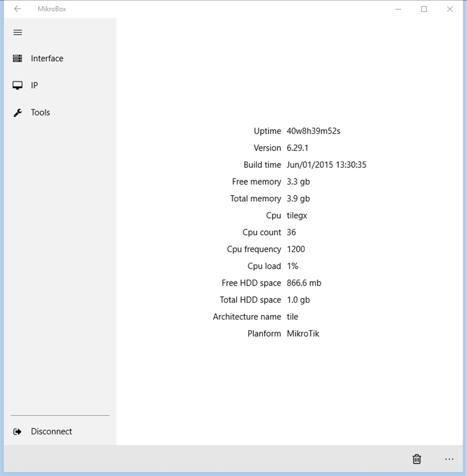Click the Free memory label
Viewport: 467px width, 476px height.
tap(257, 182)
